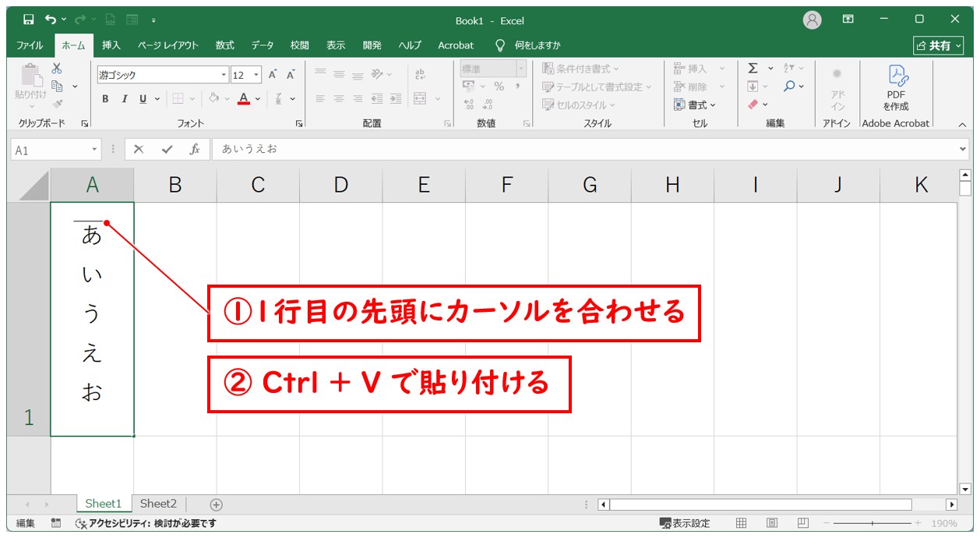The image size is (980, 538).
Task: Increase font size with the larger A icon
Action: click(x=273, y=75)
